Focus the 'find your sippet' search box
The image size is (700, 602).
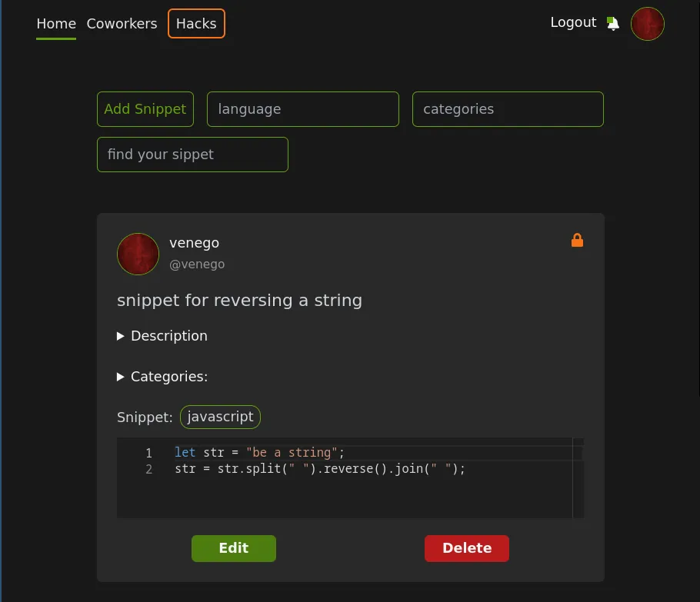point(192,155)
